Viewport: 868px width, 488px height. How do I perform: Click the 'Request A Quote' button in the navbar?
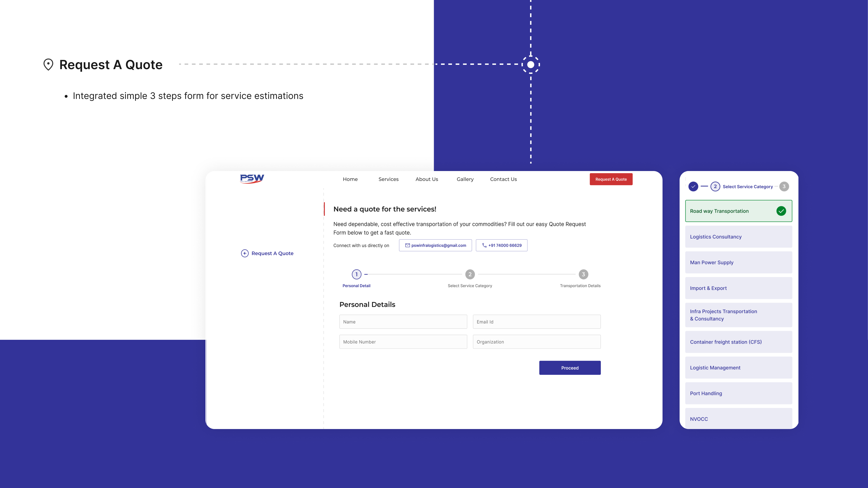(611, 179)
